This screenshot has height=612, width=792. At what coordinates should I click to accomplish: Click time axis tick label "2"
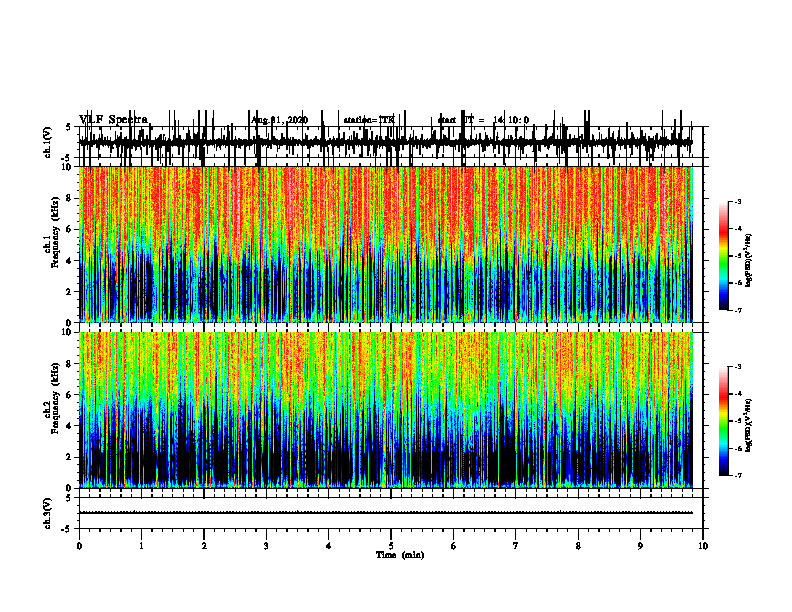pyautogui.click(x=204, y=546)
